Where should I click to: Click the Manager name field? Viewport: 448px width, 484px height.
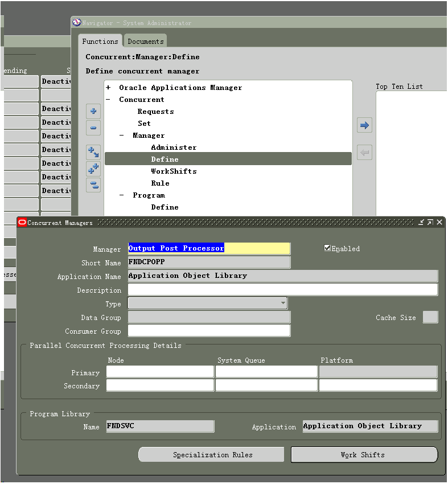(x=209, y=248)
